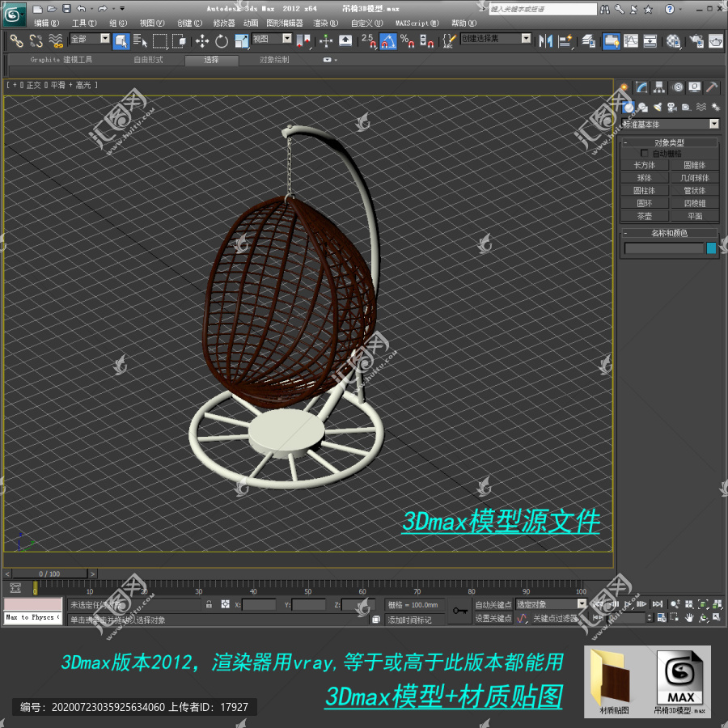Choose Rectangular Selection Region tool
Image resolution: width=728 pixels, height=728 pixels.
pyautogui.click(x=159, y=41)
